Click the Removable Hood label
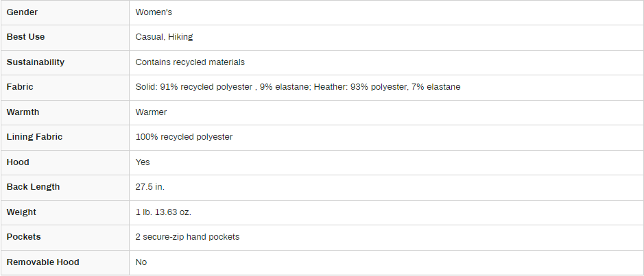 click(43, 262)
